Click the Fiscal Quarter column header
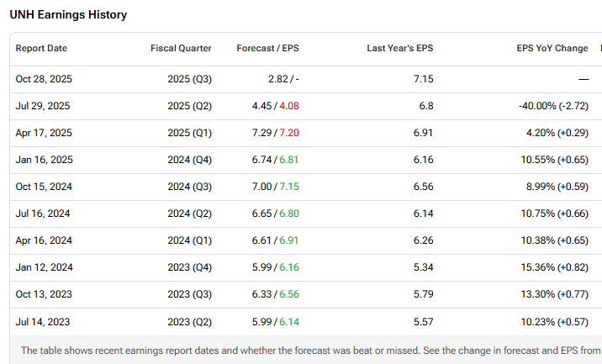The width and height of the screenshot is (602, 364). coord(181,49)
